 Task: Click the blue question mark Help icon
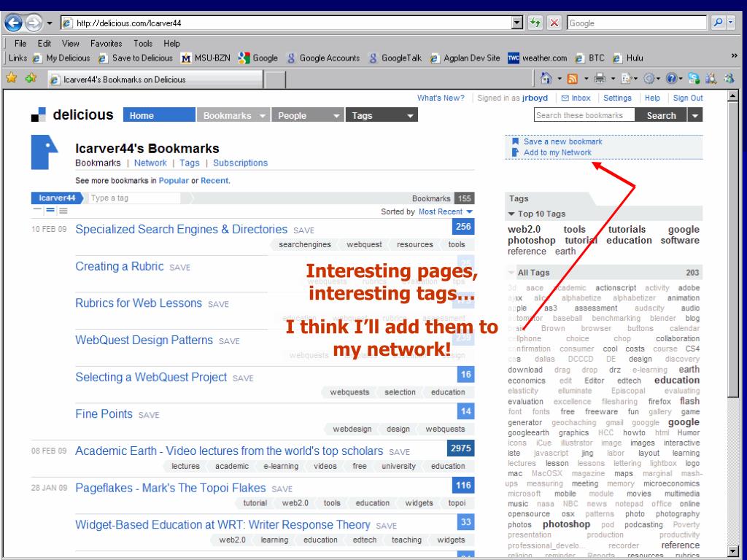[671, 79]
